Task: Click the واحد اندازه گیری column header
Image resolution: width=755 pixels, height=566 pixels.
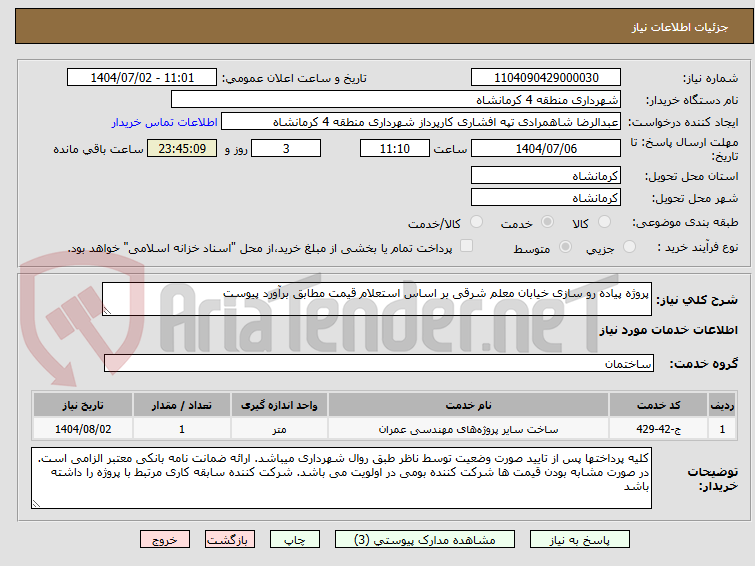Action: [x=279, y=405]
